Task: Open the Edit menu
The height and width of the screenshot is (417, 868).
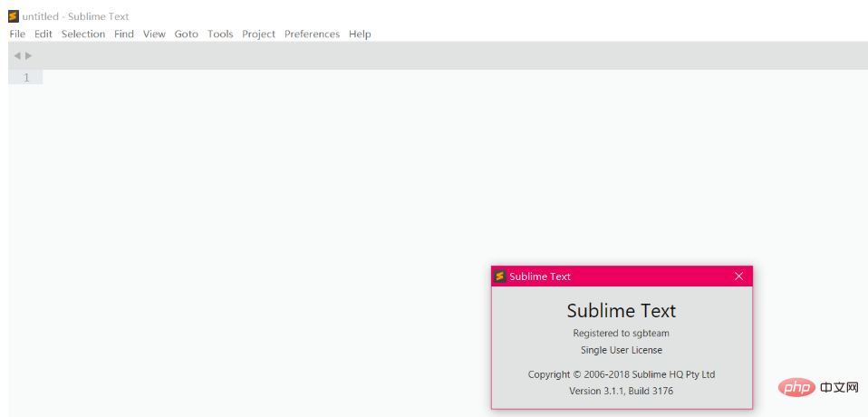Action: coord(43,34)
